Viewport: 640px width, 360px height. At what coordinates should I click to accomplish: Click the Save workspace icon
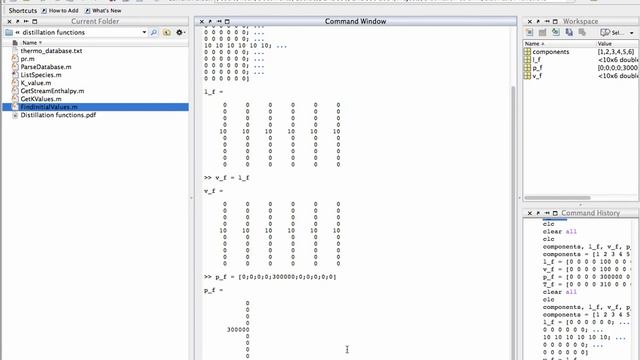pyautogui.click(x=569, y=32)
